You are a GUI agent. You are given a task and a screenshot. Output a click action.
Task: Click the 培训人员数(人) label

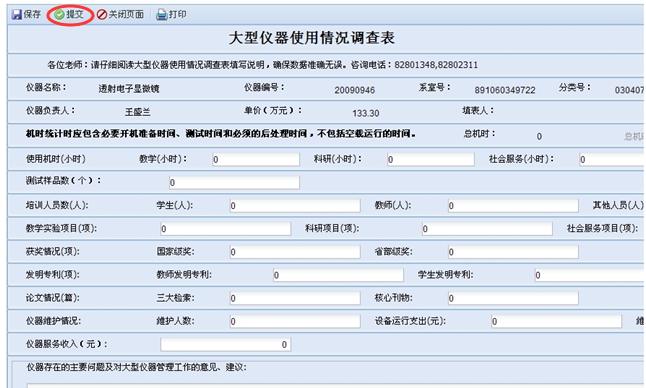tap(57, 205)
